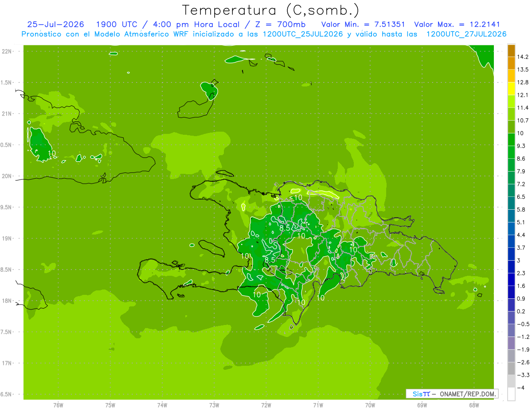
Task: Click the '13.5' colorbar value
Action: [523, 70]
